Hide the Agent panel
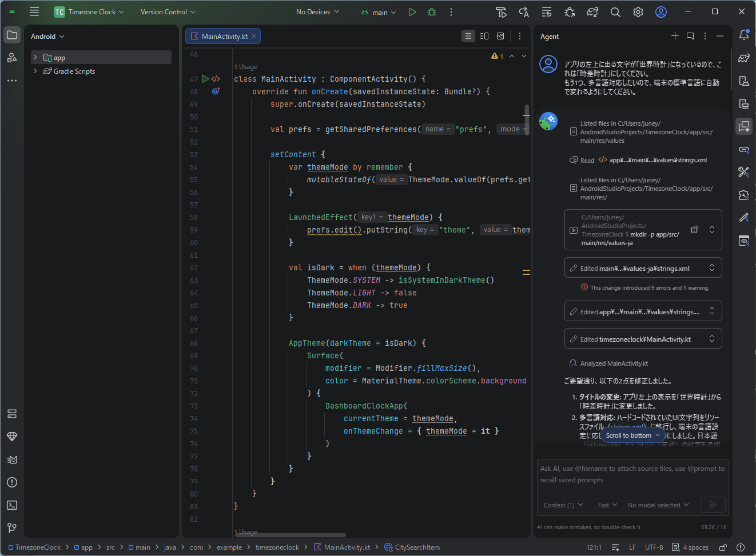Screen dimensions: 756x556 [720, 36]
